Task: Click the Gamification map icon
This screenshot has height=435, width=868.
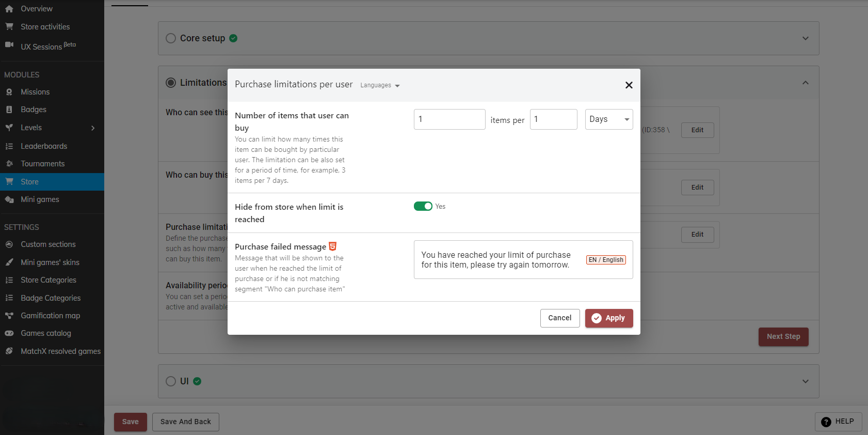Action: [x=9, y=316]
